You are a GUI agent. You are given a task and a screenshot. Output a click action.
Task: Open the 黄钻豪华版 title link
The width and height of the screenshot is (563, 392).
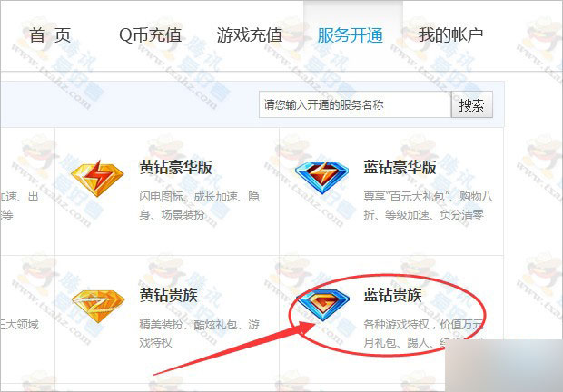click(175, 168)
